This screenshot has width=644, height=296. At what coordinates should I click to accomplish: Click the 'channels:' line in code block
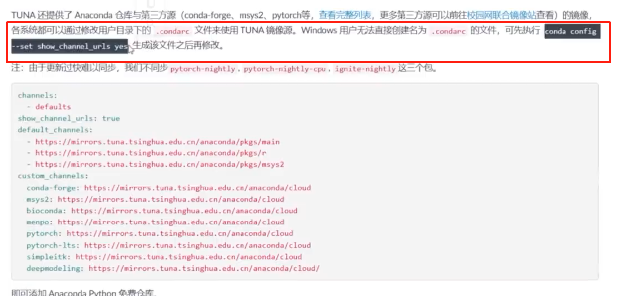[38, 95]
